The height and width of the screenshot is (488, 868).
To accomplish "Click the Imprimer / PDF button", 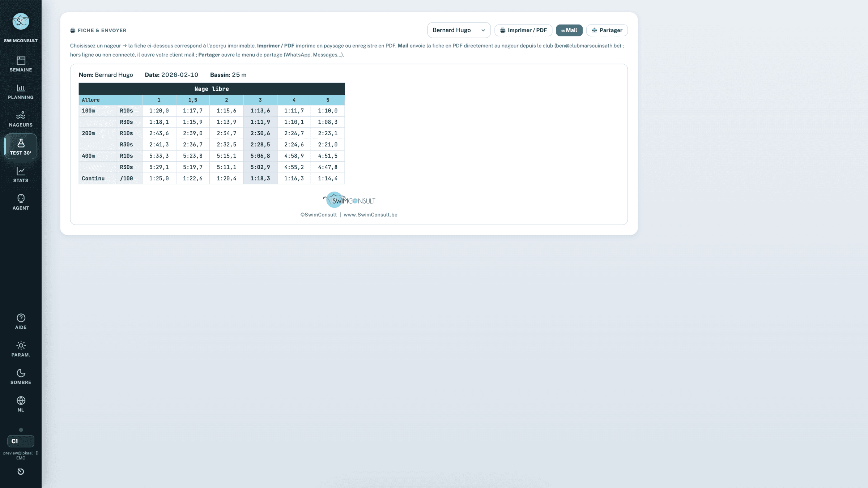I will coord(523,30).
